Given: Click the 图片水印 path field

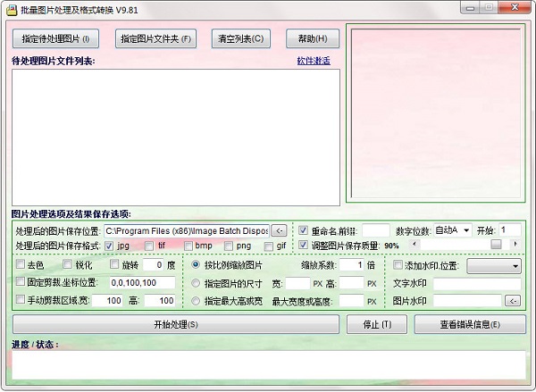Looking at the screenshot, I should (x=467, y=301).
